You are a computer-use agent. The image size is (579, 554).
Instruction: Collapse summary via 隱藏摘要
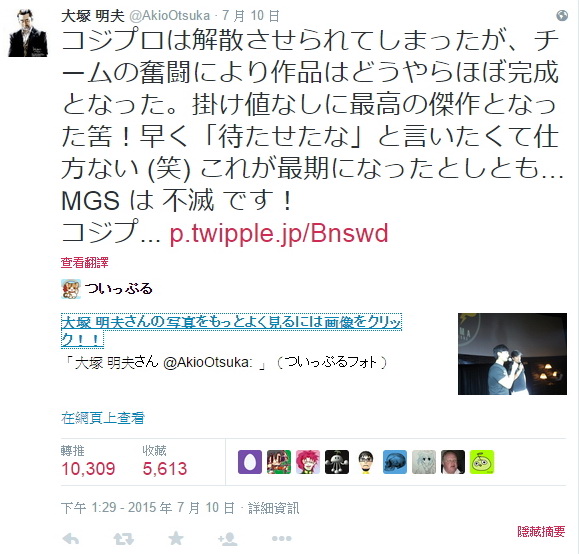coord(541,531)
